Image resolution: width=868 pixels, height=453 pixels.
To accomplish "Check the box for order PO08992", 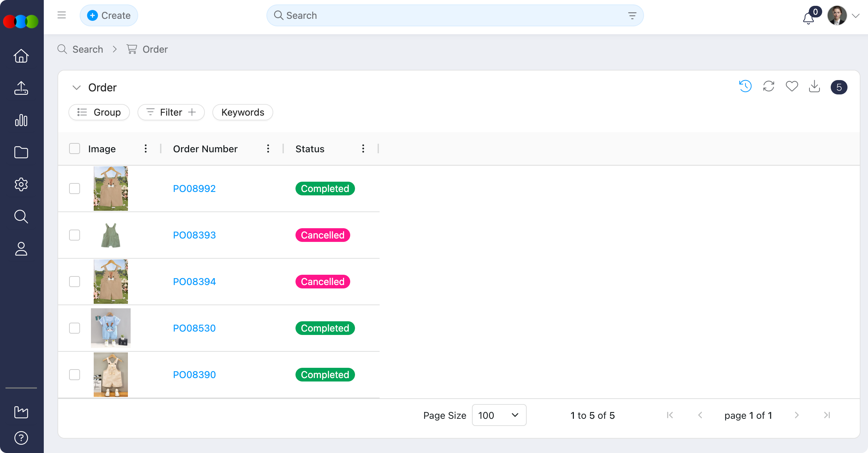I will (75, 189).
